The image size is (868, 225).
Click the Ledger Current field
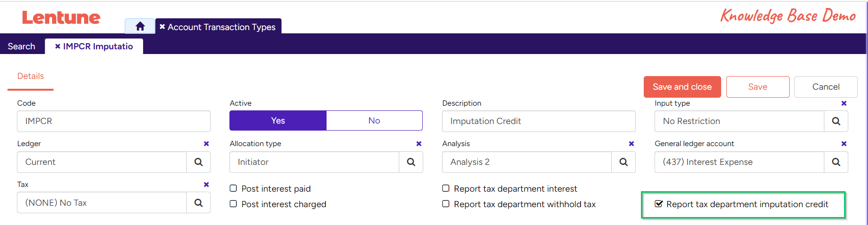tap(102, 162)
